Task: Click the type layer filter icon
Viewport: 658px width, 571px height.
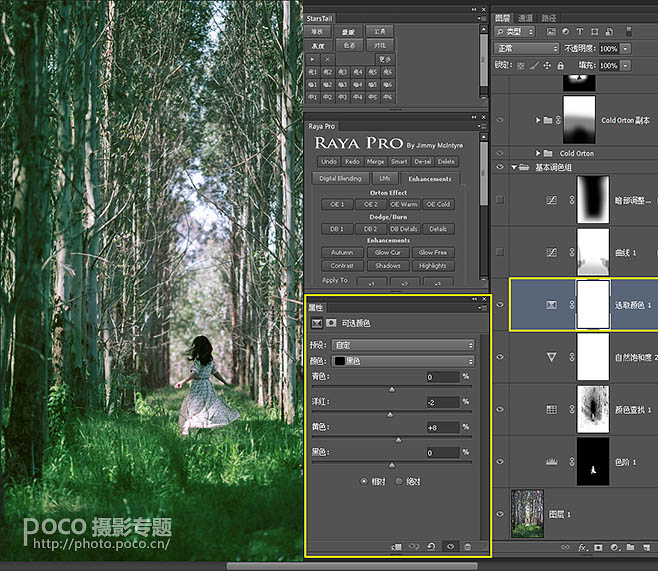Action: (x=580, y=32)
